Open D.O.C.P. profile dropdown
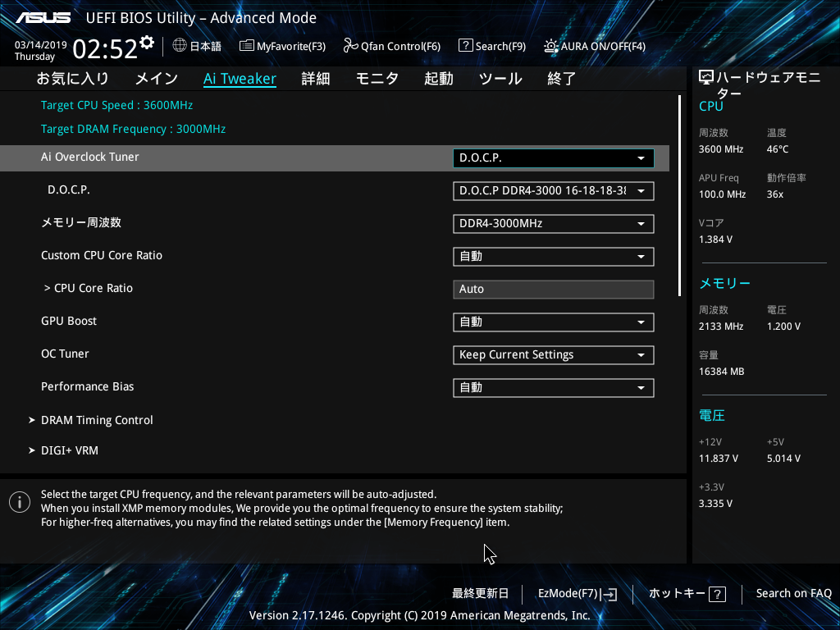This screenshot has width=840, height=630. (x=554, y=190)
